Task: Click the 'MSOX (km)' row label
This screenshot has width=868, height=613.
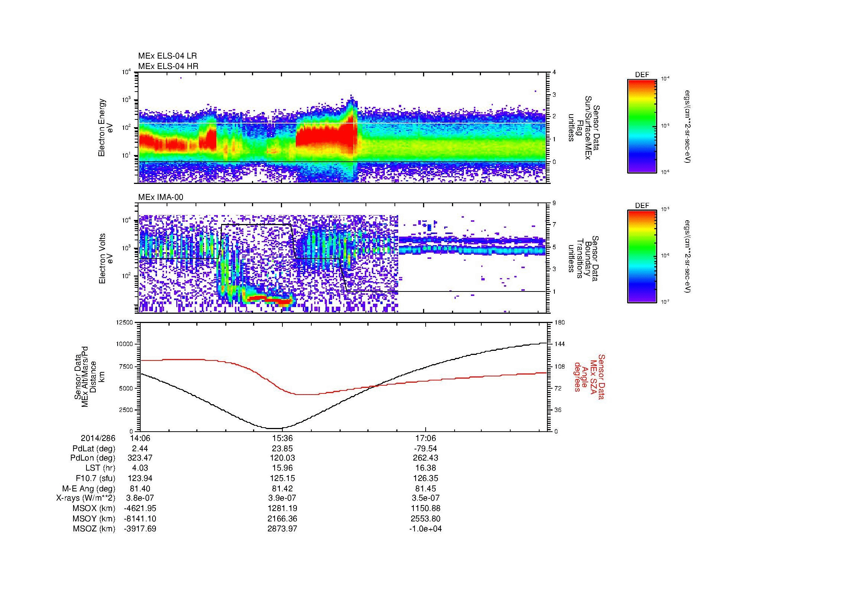Action: (x=94, y=509)
